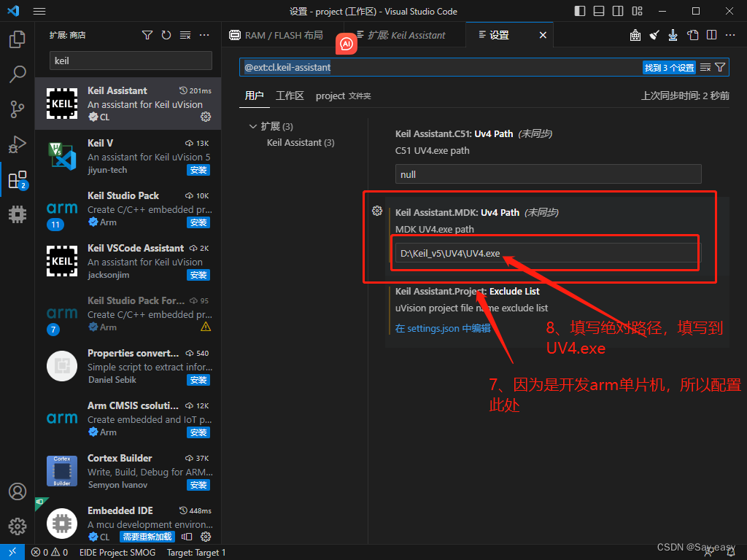Clear the extensions search results
Viewport: 747px width, 560px height.
tap(185, 35)
